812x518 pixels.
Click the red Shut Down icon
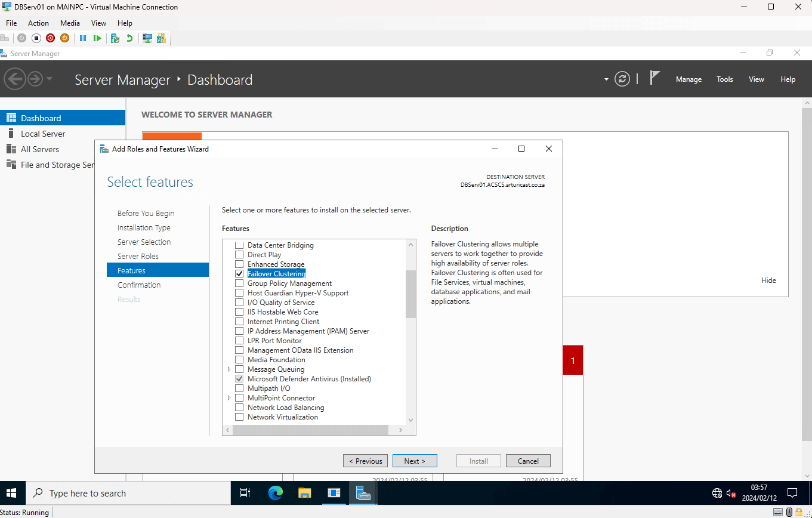(50, 38)
